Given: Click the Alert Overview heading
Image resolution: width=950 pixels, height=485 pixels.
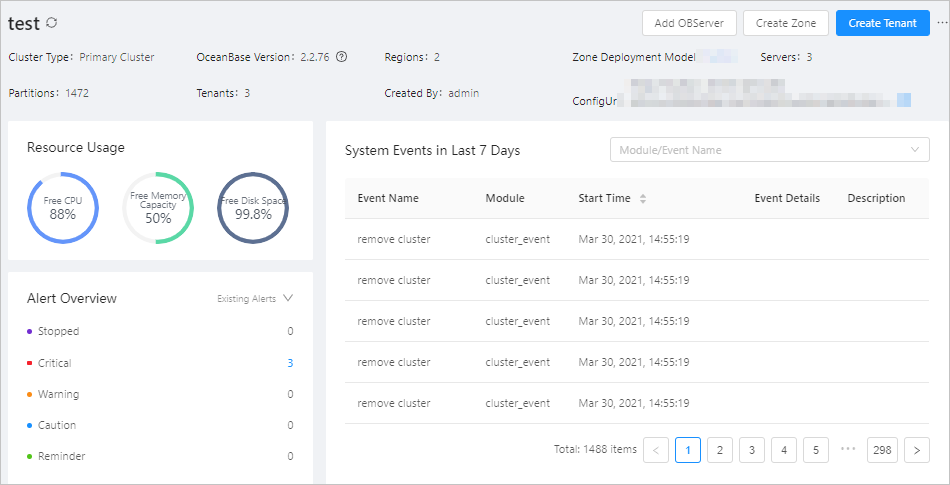Looking at the screenshot, I should (x=71, y=299).
